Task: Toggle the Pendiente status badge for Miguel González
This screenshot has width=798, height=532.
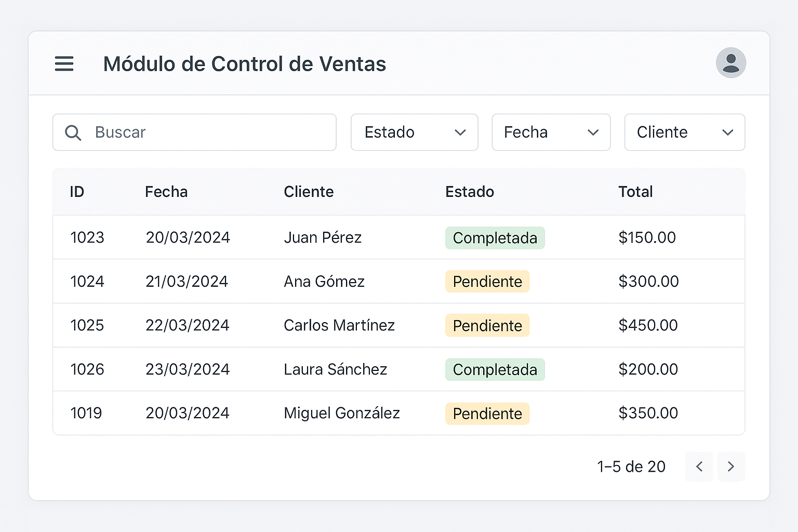Action: coord(487,413)
